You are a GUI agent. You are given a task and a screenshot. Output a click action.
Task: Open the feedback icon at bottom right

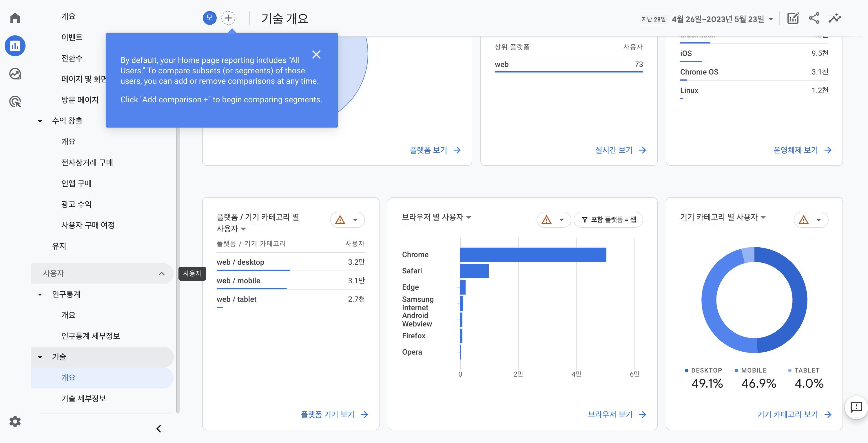pos(856,407)
